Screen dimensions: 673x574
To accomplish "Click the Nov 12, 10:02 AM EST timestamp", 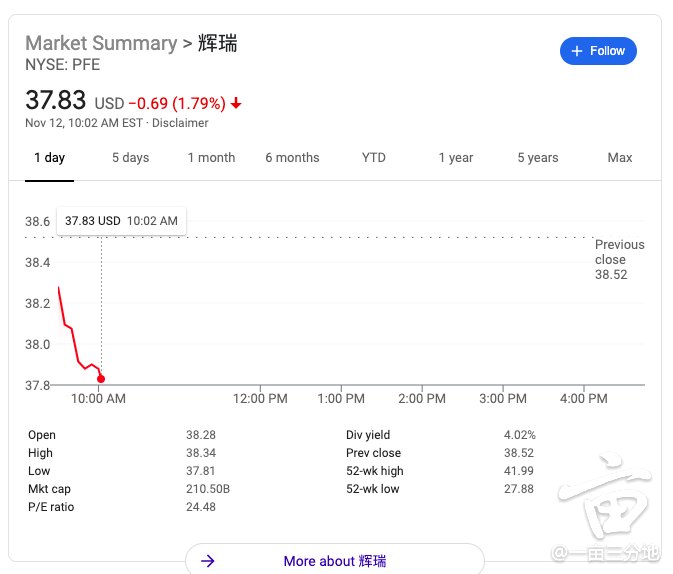I will pyautogui.click(x=84, y=123).
